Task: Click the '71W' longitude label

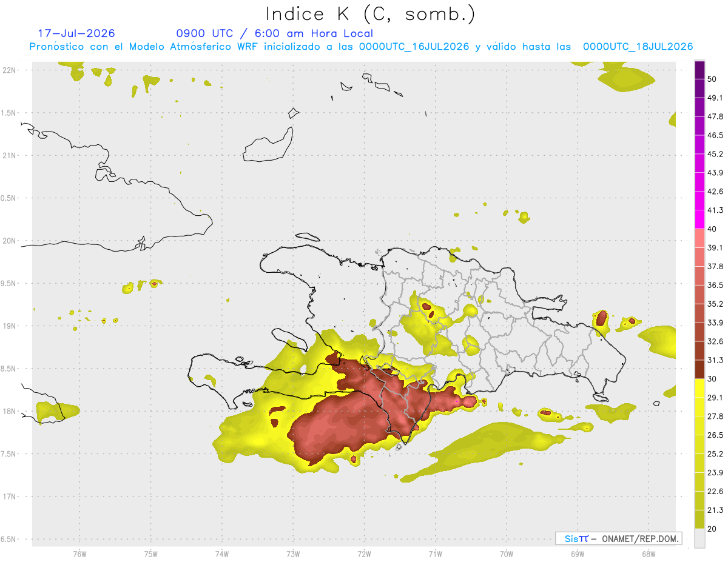Action: click(435, 554)
